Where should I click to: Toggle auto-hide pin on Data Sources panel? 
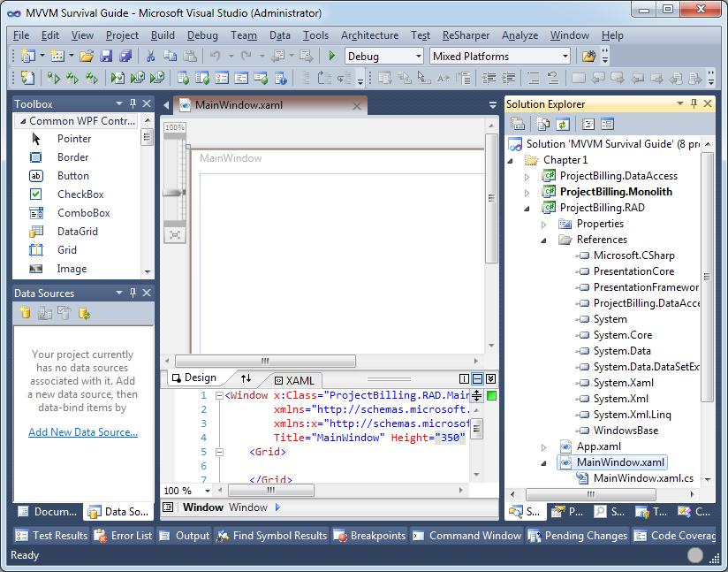(x=133, y=293)
